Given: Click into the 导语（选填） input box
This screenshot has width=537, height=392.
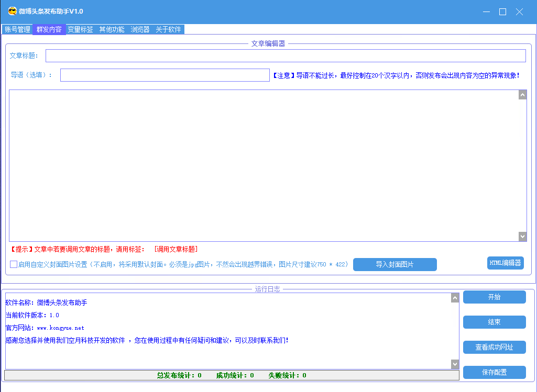Looking at the screenshot, I should (165, 75).
